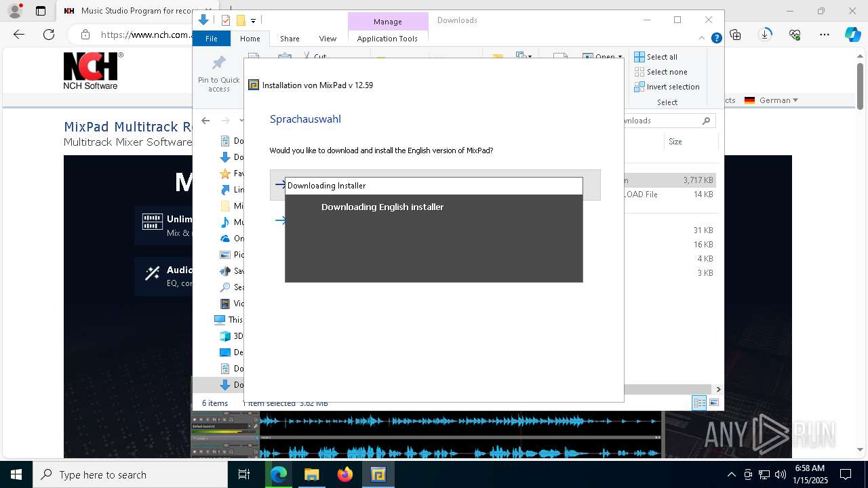This screenshot has height=488, width=868.
Task: Select the file row showing 16 KB
Action: click(x=670, y=245)
